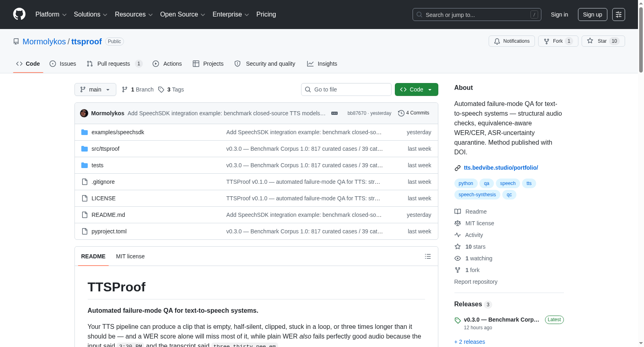Open the appearance settings icon button
Screen dimensions: 644x347
(619, 15)
